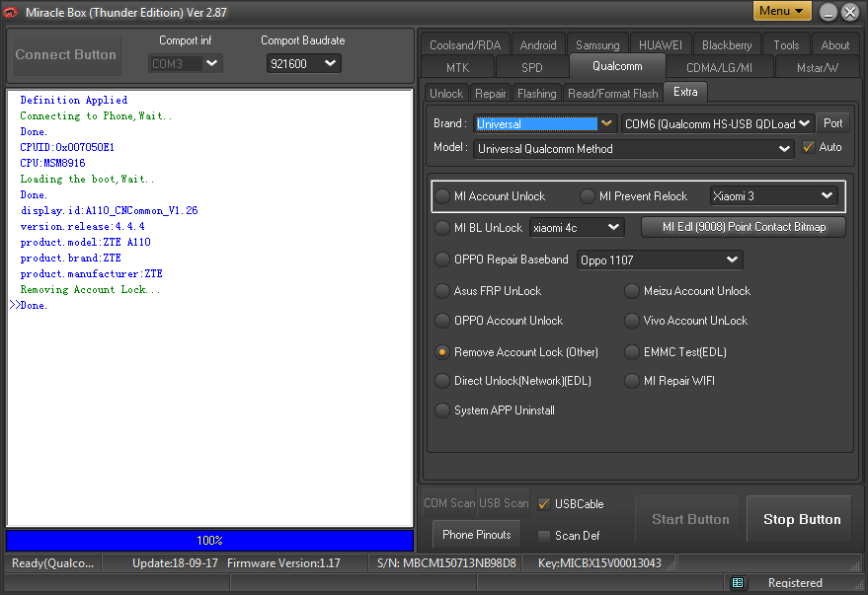Toggle the Auto checkbox next to Model
The height and width of the screenshot is (595, 868).
click(808, 147)
